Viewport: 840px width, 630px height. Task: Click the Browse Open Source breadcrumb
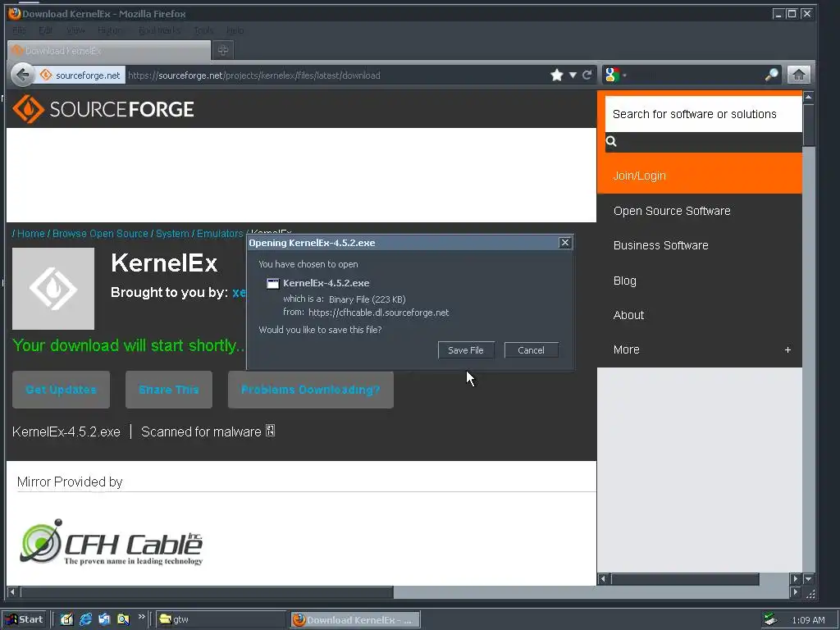coord(100,234)
